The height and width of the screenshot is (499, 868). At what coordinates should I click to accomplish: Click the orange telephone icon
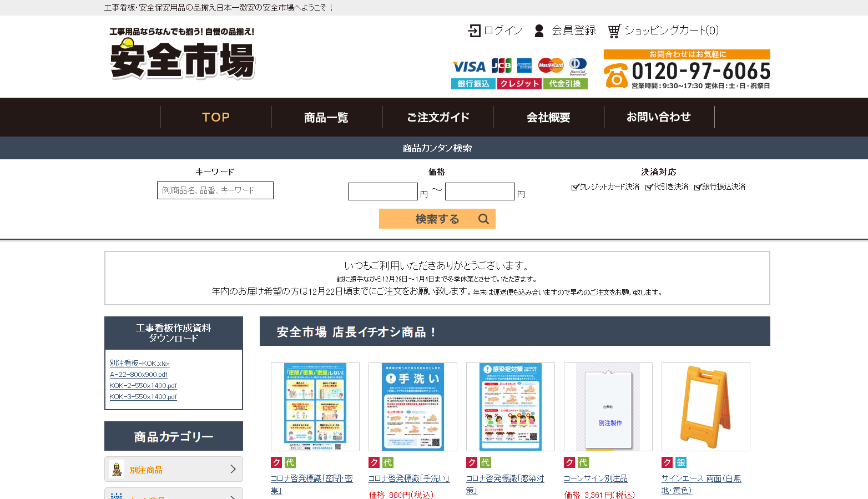point(615,76)
